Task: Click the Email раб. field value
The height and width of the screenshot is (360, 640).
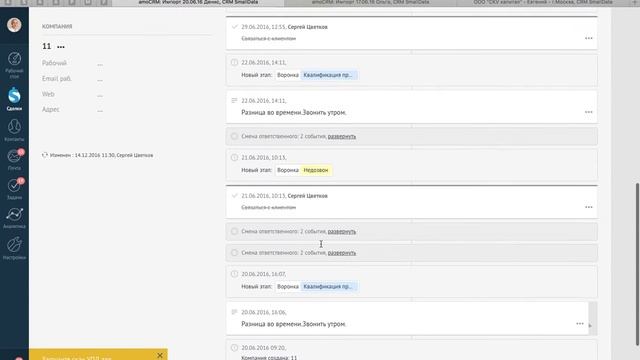Action: pos(100,79)
